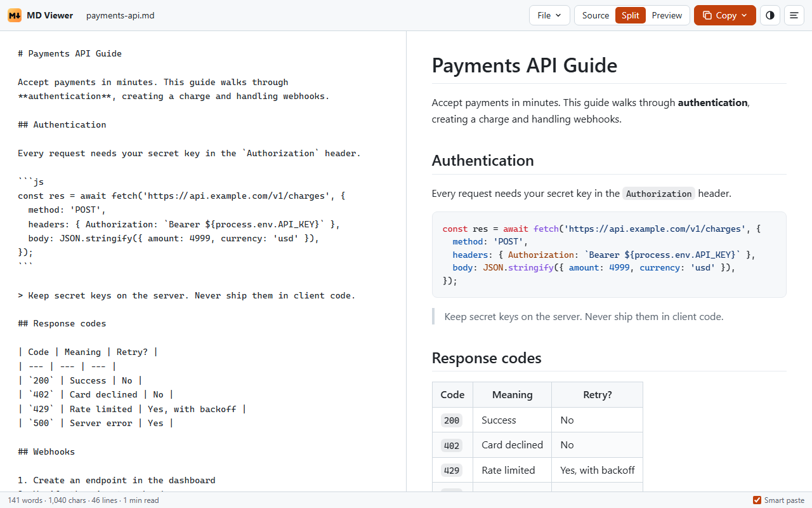
Task: Click the '| --- | --- | --- |' source line
Action: coord(67,366)
